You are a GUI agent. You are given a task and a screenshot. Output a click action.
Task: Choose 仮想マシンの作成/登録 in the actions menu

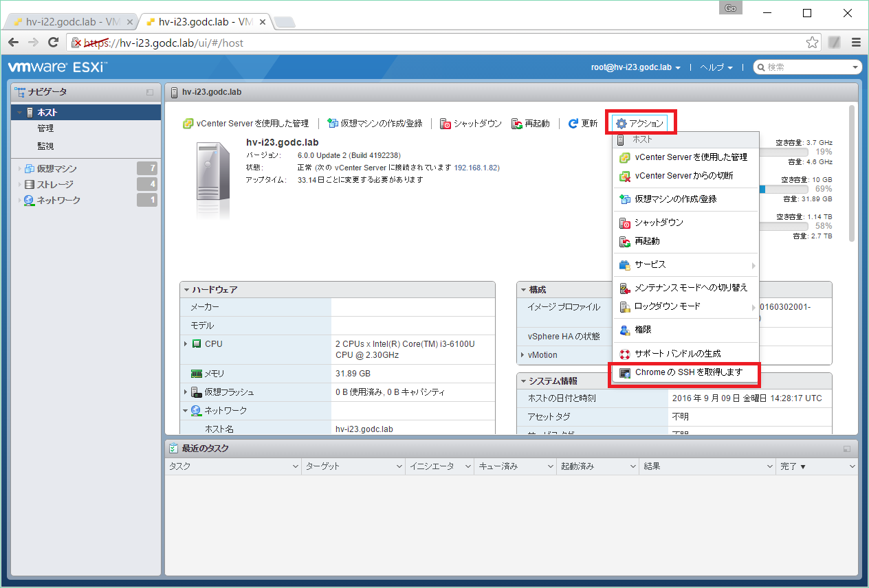pos(685,199)
